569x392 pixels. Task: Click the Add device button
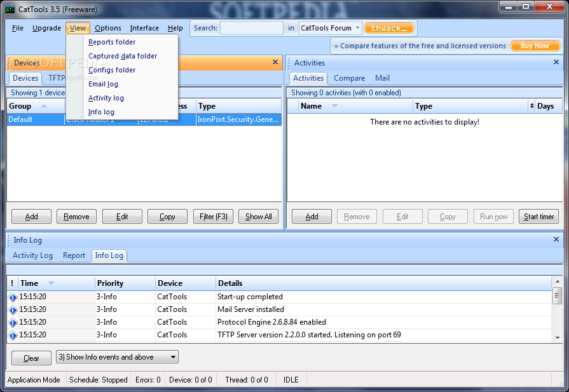coord(31,217)
